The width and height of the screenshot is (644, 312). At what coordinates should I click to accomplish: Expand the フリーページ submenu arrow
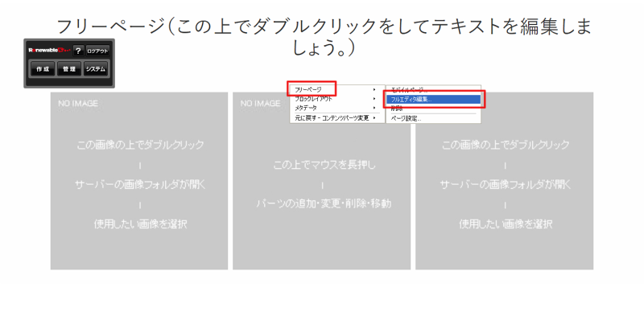click(374, 89)
